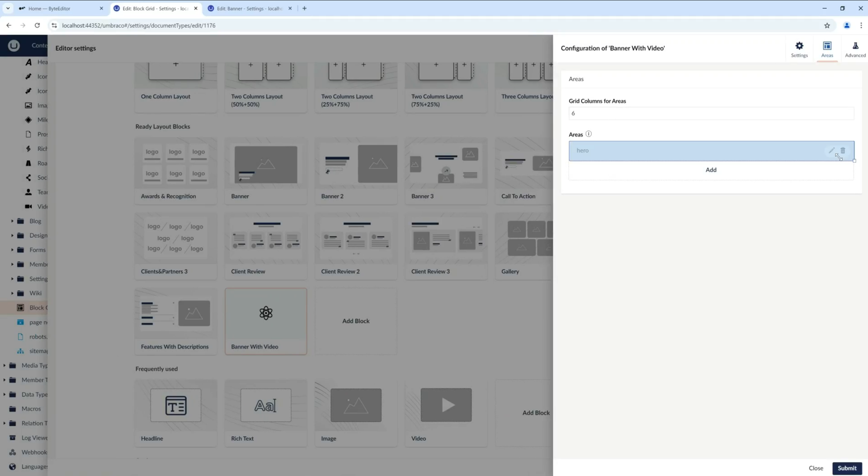
Task: Open the browser profile icon
Action: [x=847, y=25]
